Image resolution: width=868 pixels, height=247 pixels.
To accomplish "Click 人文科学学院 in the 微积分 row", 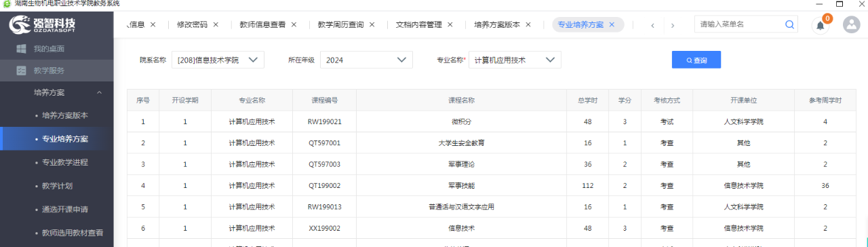I will coord(744,122).
